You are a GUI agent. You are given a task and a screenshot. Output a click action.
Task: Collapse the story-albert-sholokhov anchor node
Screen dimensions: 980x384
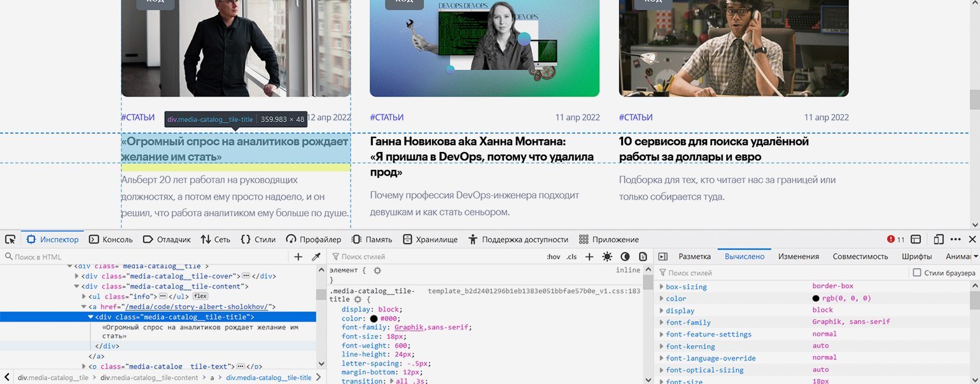click(84, 306)
